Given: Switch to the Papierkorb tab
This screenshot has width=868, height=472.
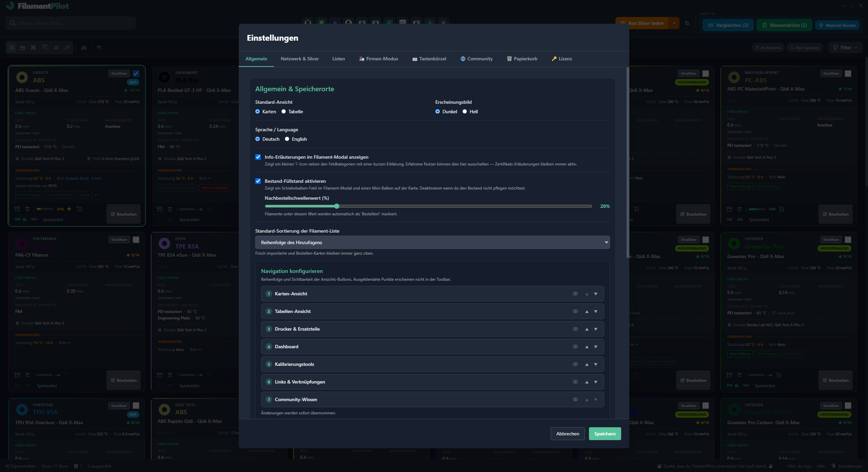Looking at the screenshot, I should pos(522,59).
